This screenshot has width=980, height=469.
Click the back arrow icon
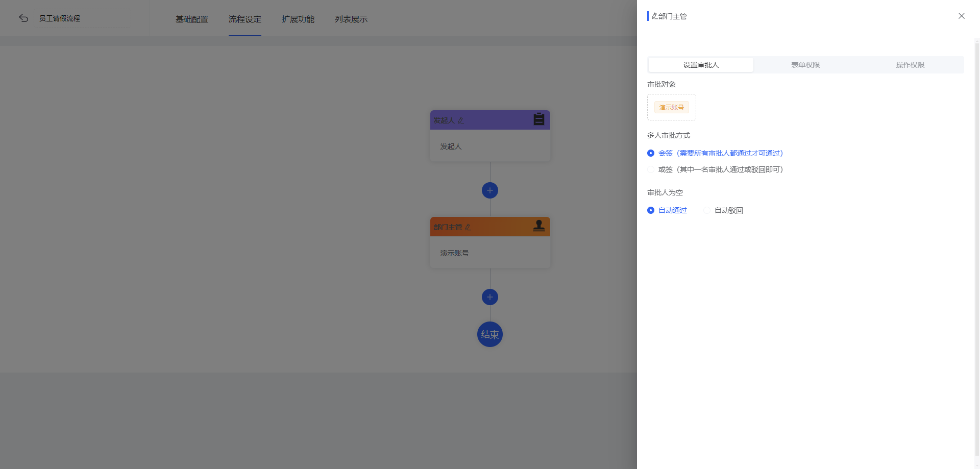click(23, 18)
